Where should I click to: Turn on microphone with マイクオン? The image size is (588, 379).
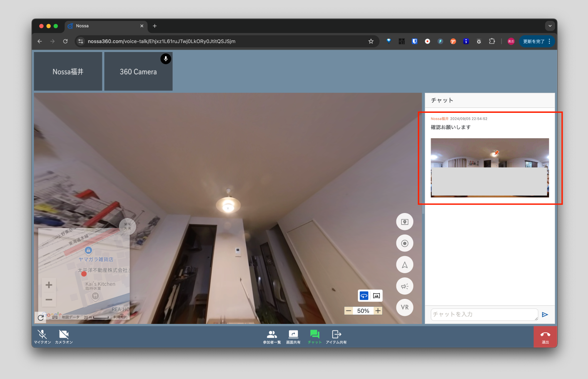[42, 336]
